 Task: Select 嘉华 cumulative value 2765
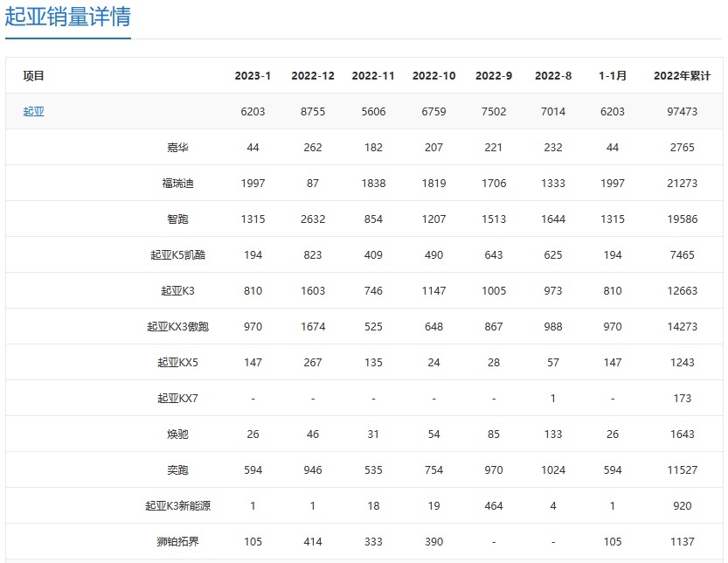click(x=682, y=147)
